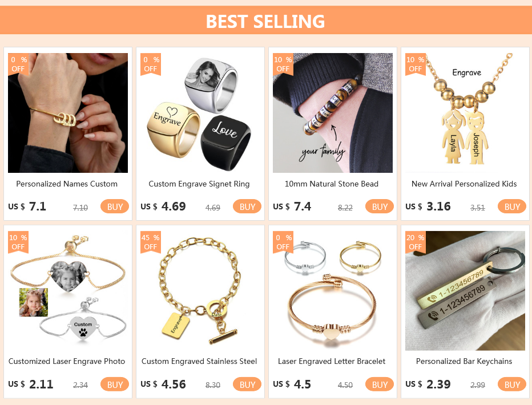Open the Personalized Names Custom bracelet image
Viewport: 532px width, 405px height.
coord(68,113)
